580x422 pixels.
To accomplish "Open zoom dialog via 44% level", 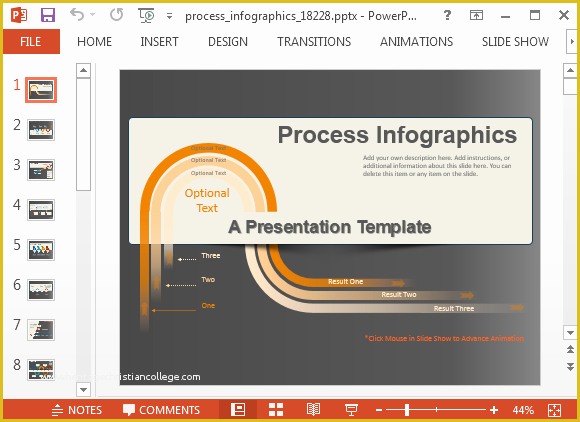I will point(523,410).
